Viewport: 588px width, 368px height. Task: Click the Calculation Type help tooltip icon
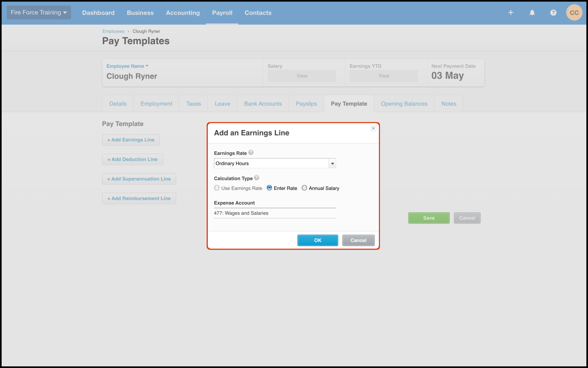256,178
